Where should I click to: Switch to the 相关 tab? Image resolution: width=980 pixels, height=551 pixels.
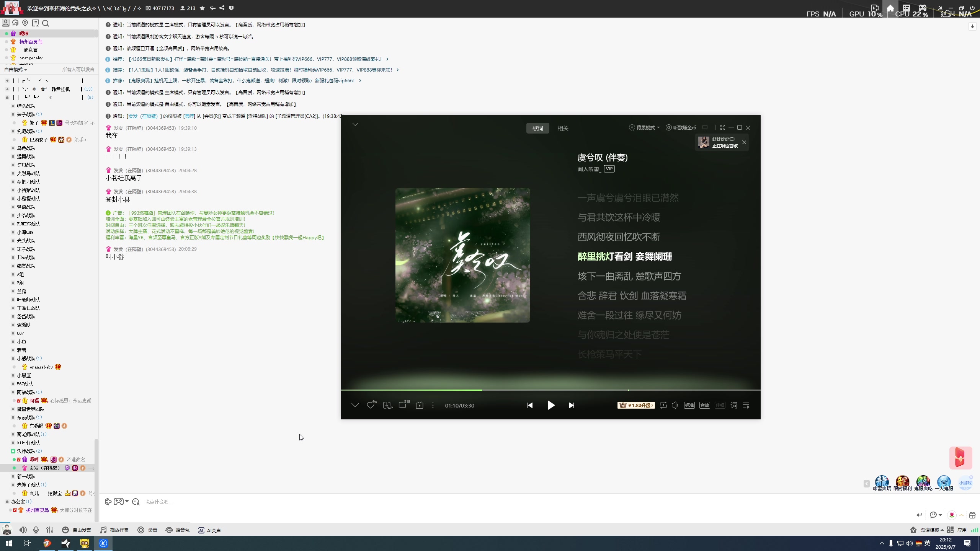[563, 128]
